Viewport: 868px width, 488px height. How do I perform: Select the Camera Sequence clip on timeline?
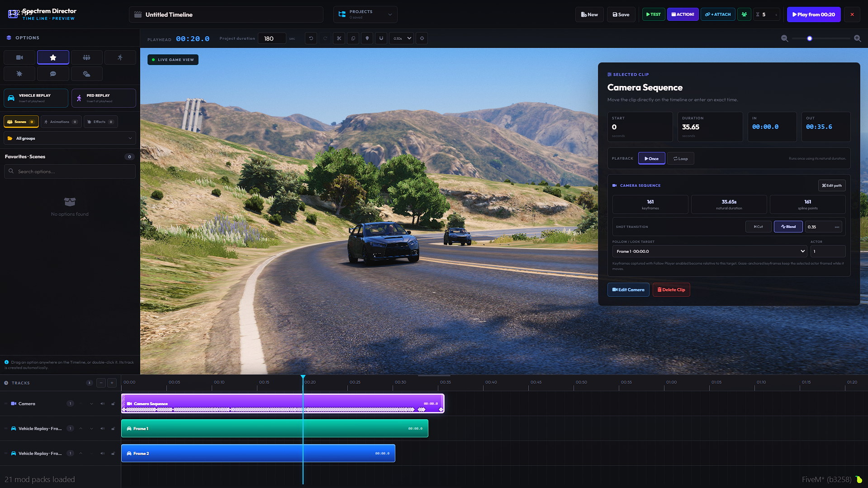(283, 403)
